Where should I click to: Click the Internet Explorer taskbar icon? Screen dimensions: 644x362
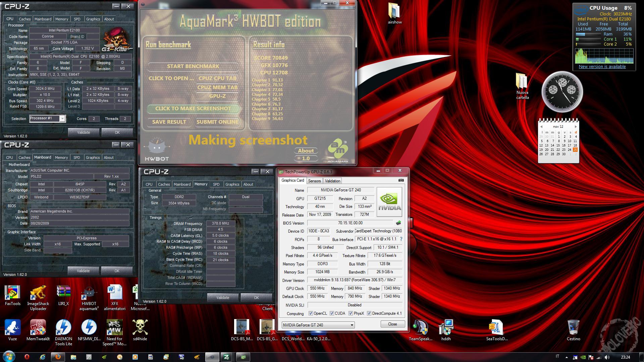[x=42, y=357]
